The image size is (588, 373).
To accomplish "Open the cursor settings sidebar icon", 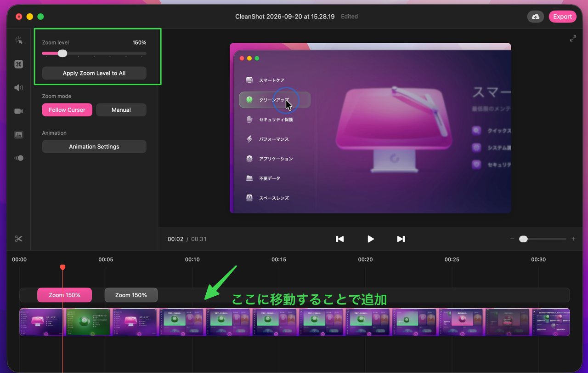I will coord(18,40).
